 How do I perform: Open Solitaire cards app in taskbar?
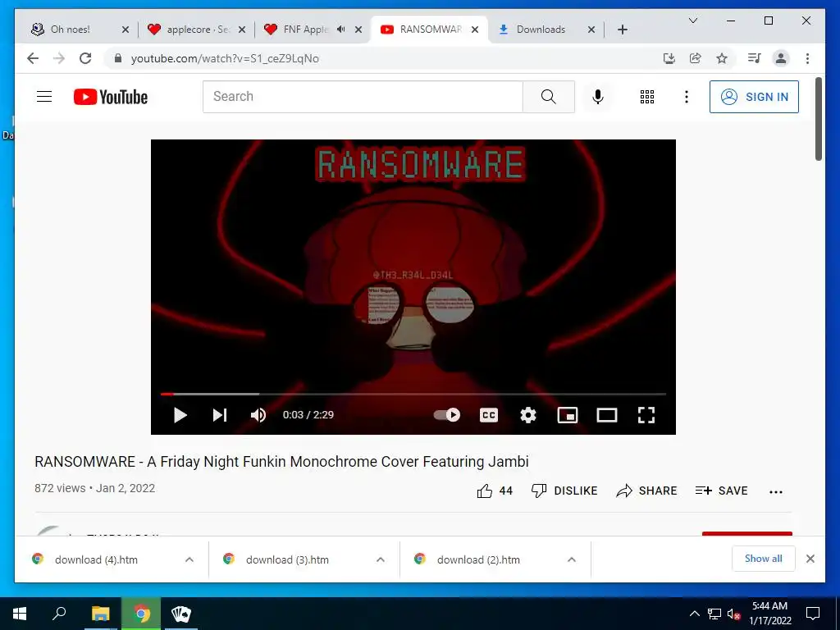pos(181,614)
